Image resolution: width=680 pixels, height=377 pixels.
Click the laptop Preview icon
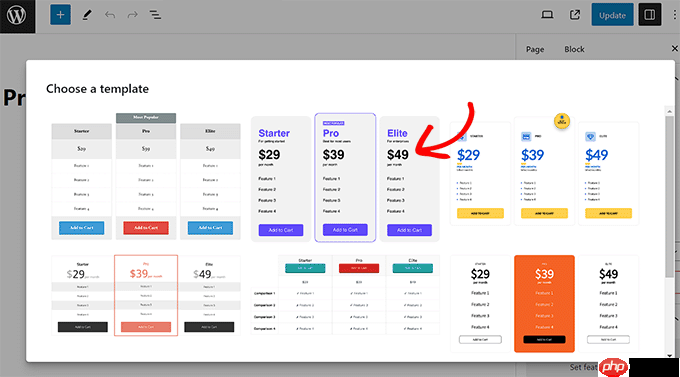547,15
